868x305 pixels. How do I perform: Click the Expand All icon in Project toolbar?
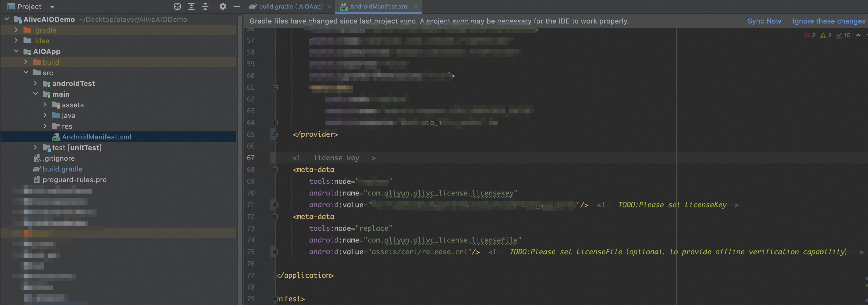point(191,6)
